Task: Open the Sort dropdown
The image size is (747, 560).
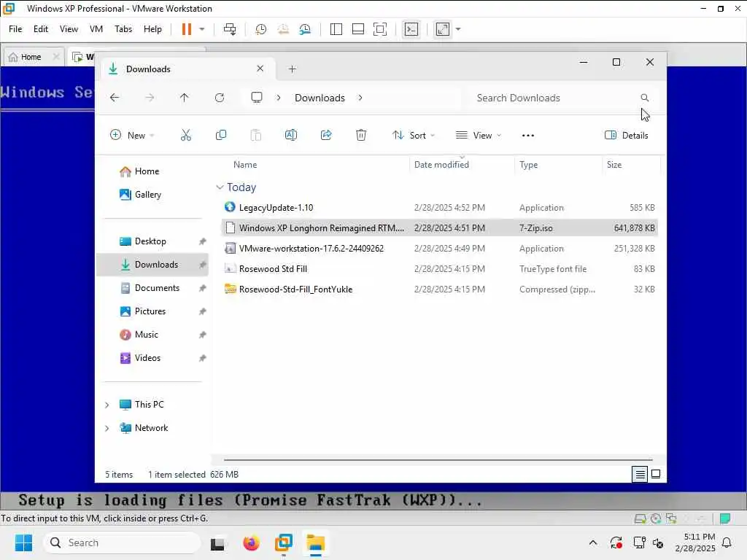Action: (414, 135)
